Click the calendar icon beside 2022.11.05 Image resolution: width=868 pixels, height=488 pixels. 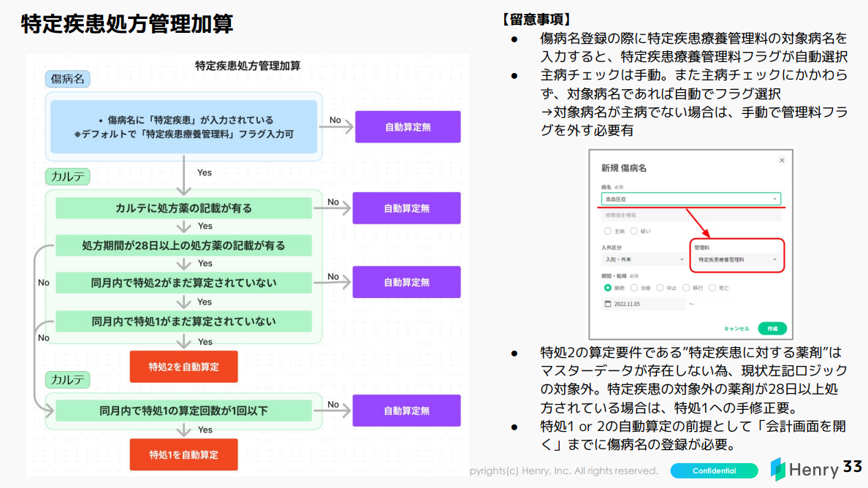click(x=608, y=304)
